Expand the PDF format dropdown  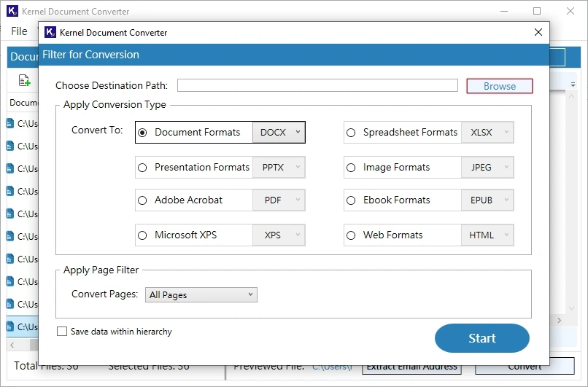279,200
